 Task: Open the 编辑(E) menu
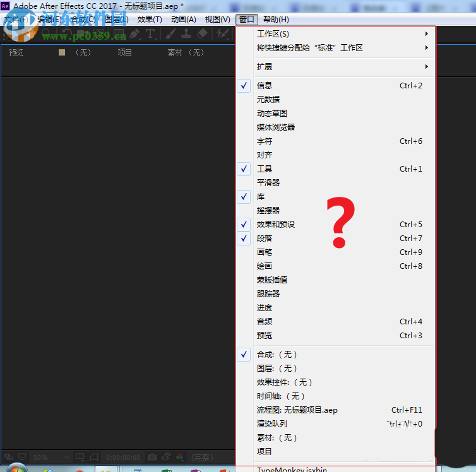click(x=50, y=20)
